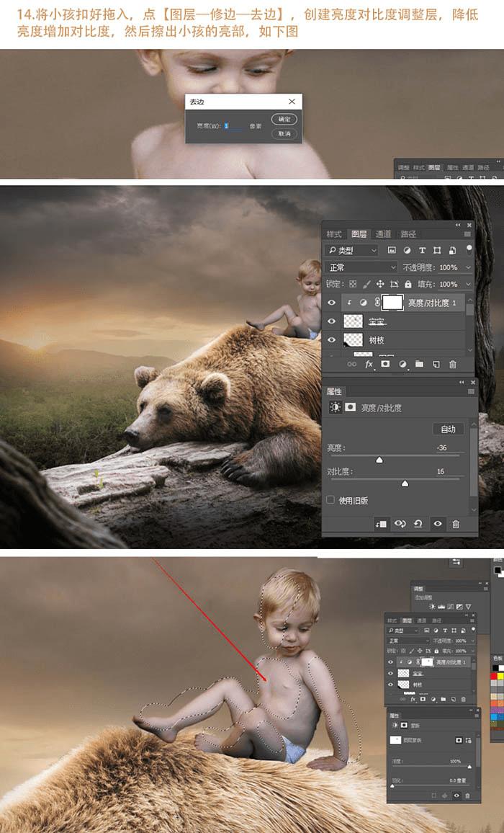
Task: Hide 宝宝 layer in large Layers panel
Action: point(331,321)
